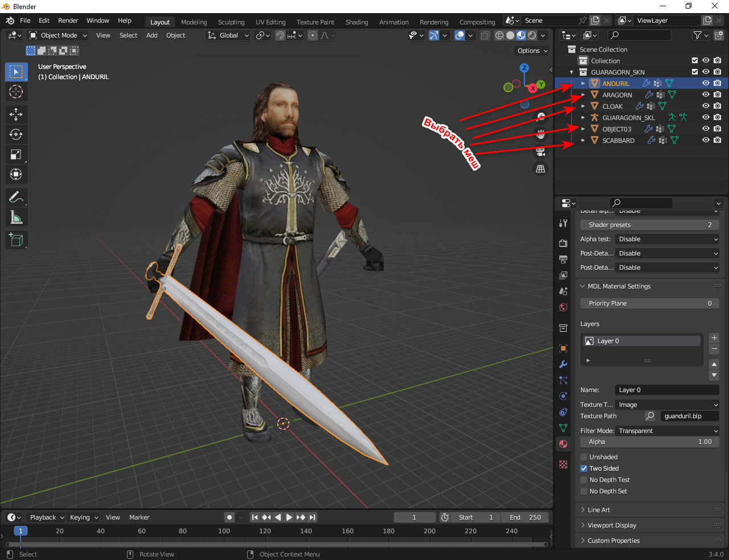Click the End frame field
This screenshot has height=560, width=729.
tap(525, 517)
